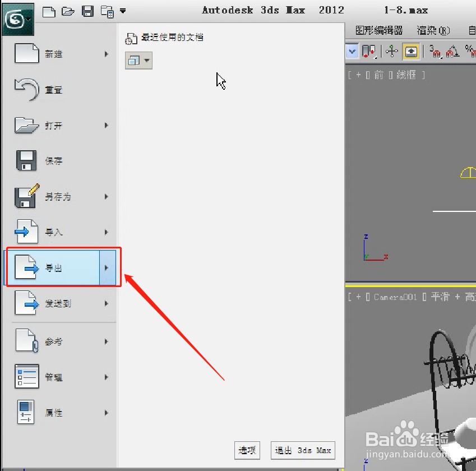Screen dimensions: 476x471
Task: Choose the 参考 menu entry
Action: [x=59, y=341]
